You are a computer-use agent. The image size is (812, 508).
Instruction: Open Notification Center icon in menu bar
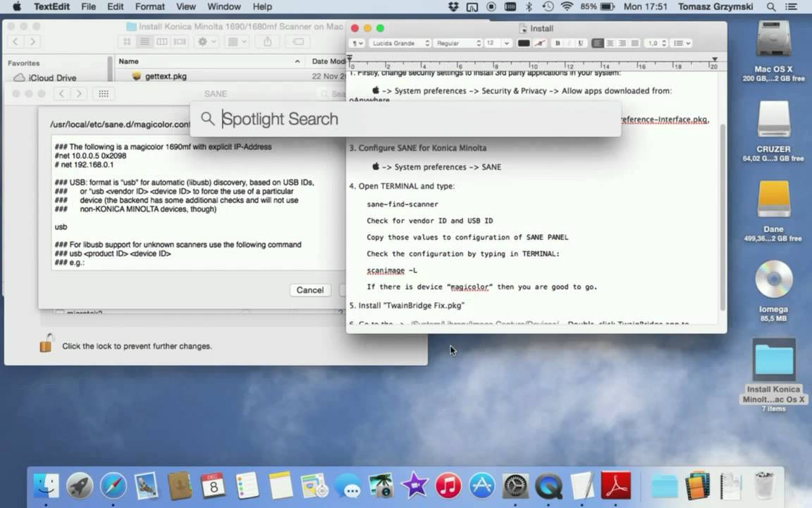click(x=791, y=7)
